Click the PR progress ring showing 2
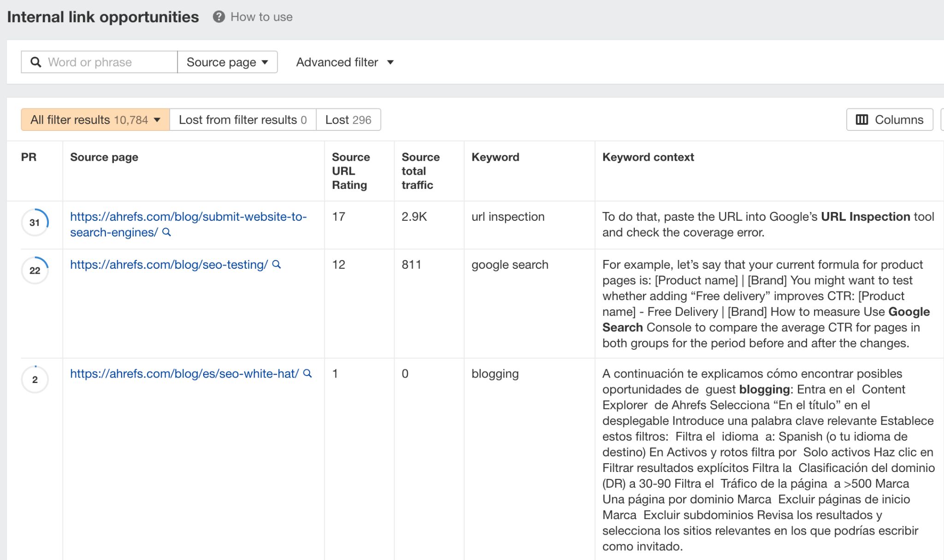 [35, 379]
